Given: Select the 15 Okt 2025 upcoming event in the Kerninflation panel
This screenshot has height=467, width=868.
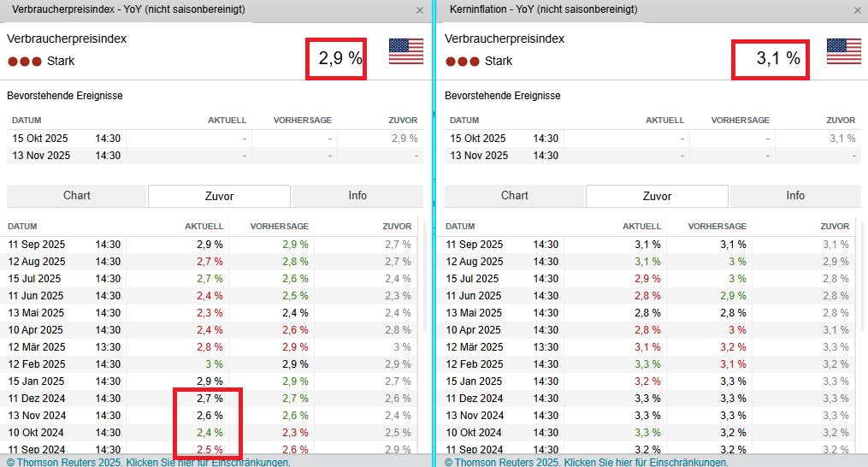Looking at the screenshot, I should [x=652, y=139].
